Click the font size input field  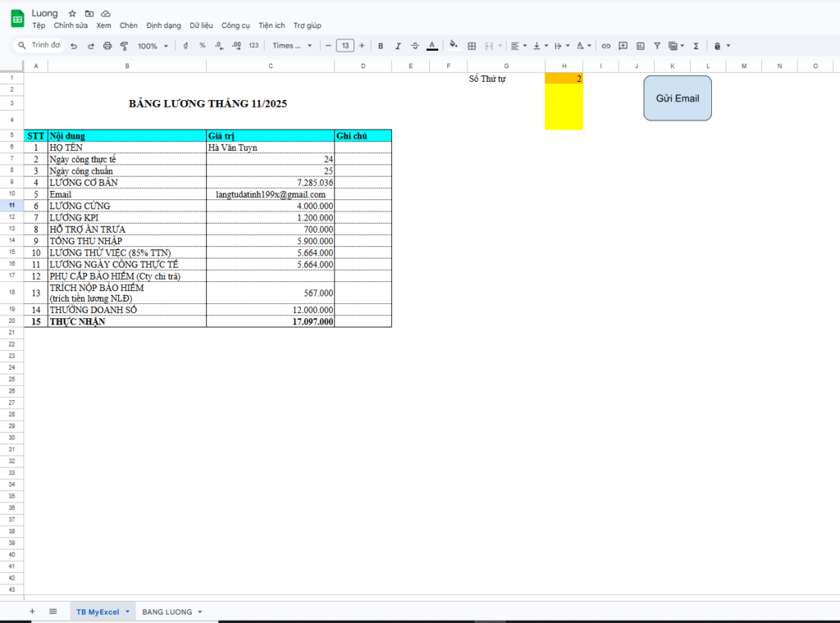click(345, 46)
